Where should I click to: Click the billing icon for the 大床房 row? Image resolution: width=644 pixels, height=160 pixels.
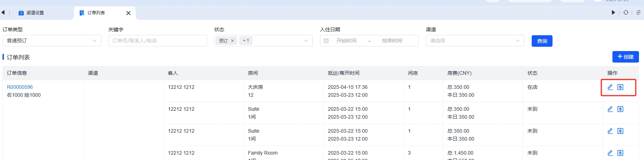tap(620, 87)
